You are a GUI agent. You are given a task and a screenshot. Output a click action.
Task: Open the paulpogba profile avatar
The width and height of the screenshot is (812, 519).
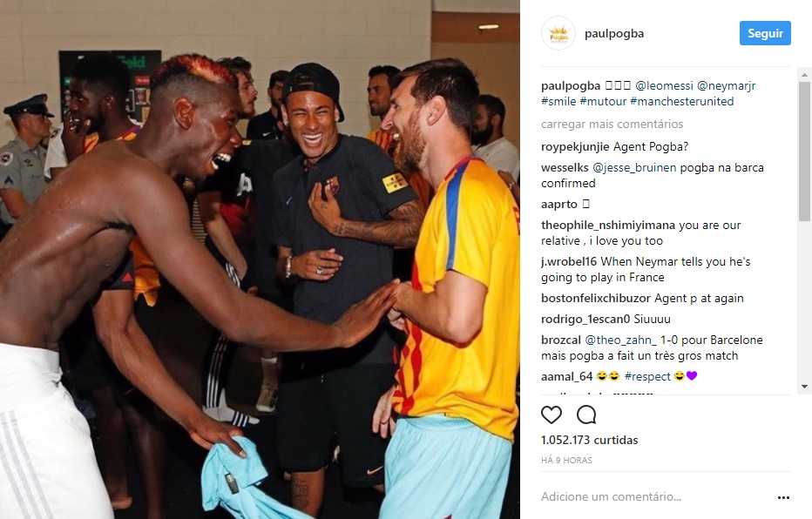pos(558,34)
